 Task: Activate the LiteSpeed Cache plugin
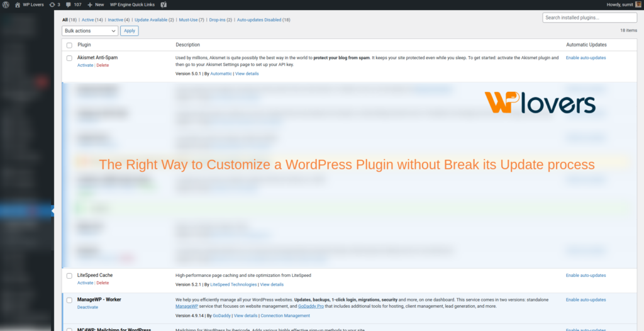tap(85, 283)
